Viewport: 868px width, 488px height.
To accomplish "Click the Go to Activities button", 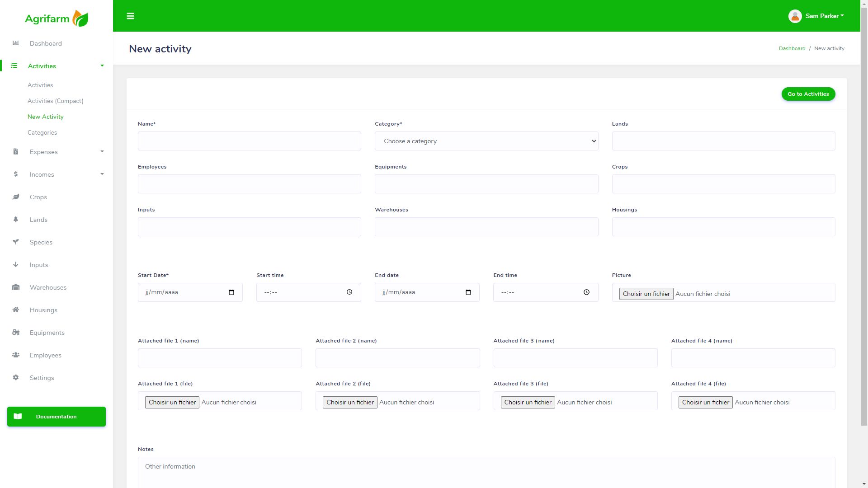I will 808,94.
